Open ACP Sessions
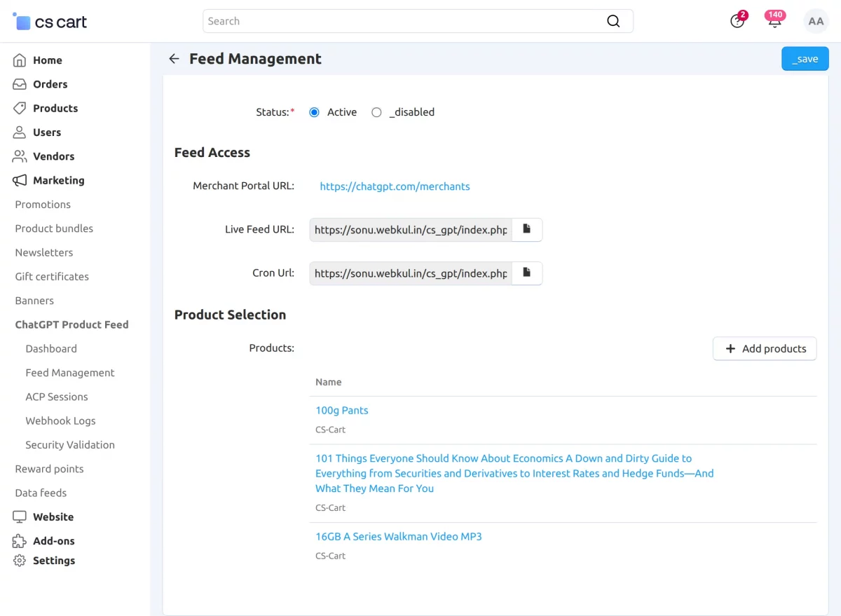Viewport: 841px width, 616px height. click(57, 397)
